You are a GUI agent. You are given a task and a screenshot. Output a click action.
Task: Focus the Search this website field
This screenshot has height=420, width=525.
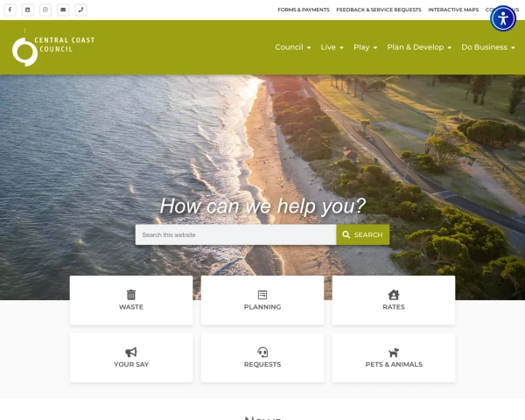235,234
